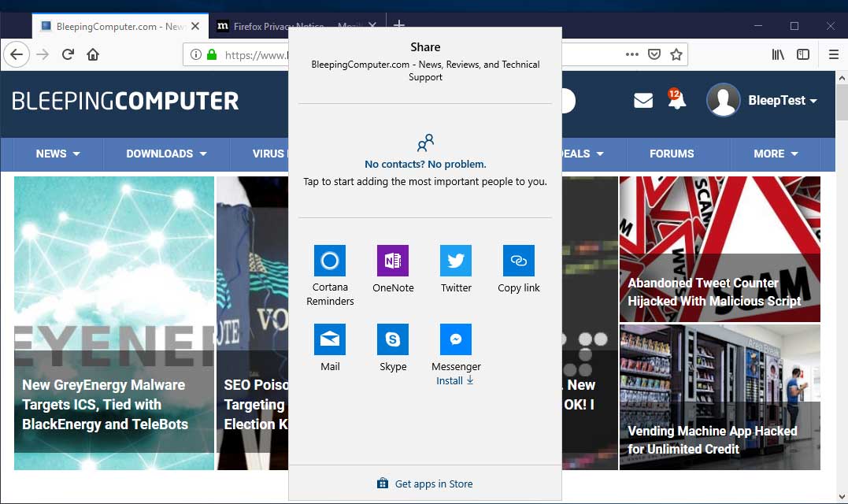Click the Firefox forward arrow

click(43, 54)
